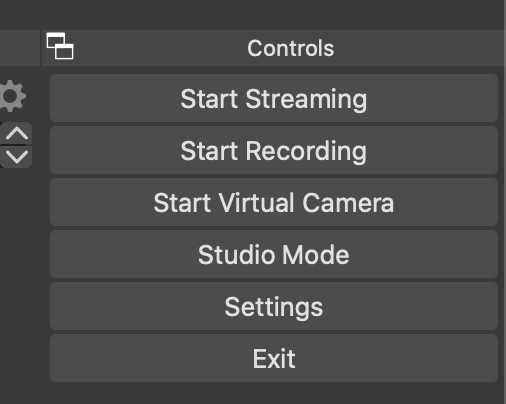Viewport: 506px width, 404px height.
Task: Move item up with the up chevron
Action: 16,133
